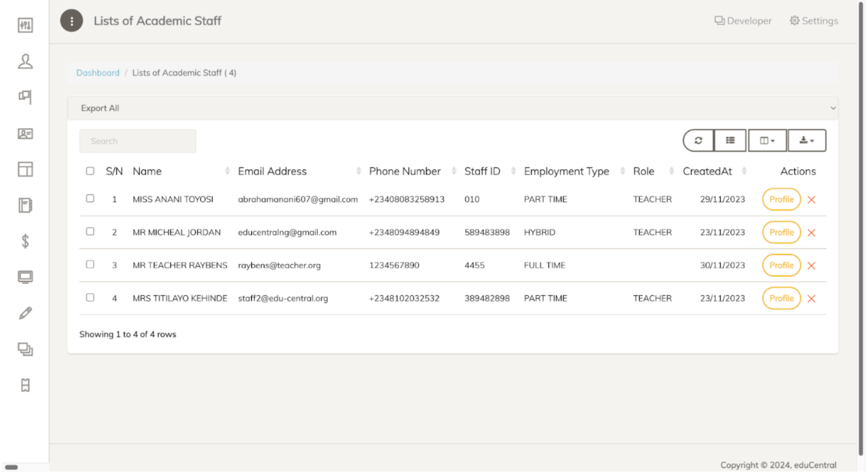Select the checkbox for MR MICHEAL JORDAN
The image size is (868, 475).
pyautogui.click(x=90, y=232)
